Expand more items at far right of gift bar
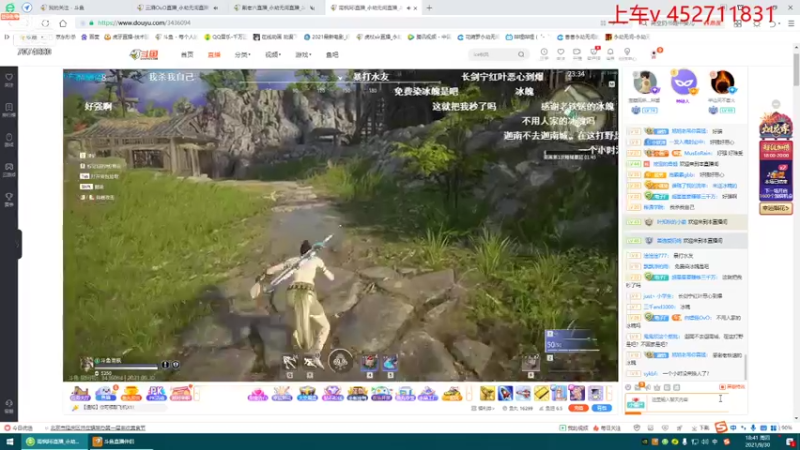The height and width of the screenshot is (450, 800). 610,393
